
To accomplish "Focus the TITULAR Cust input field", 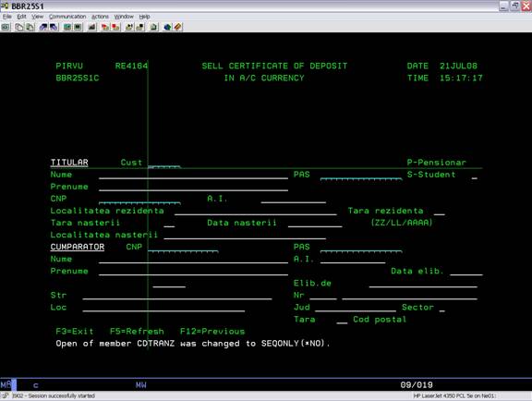I will coord(164,163).
